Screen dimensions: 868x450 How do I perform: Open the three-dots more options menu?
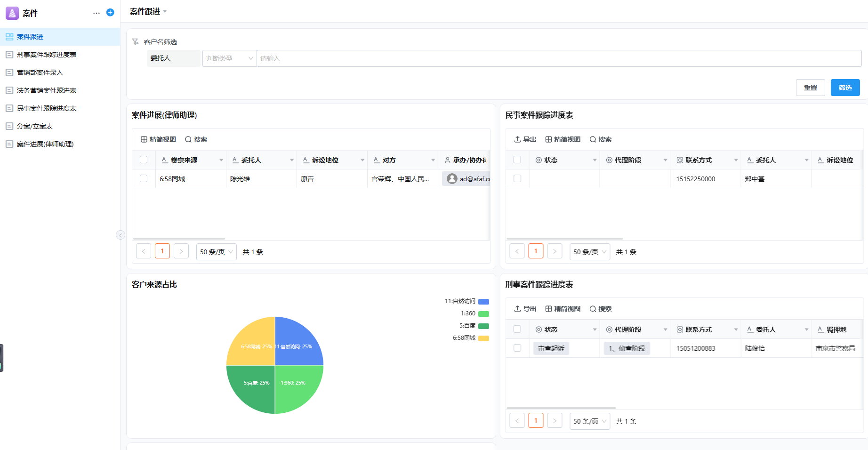[96, 13]
